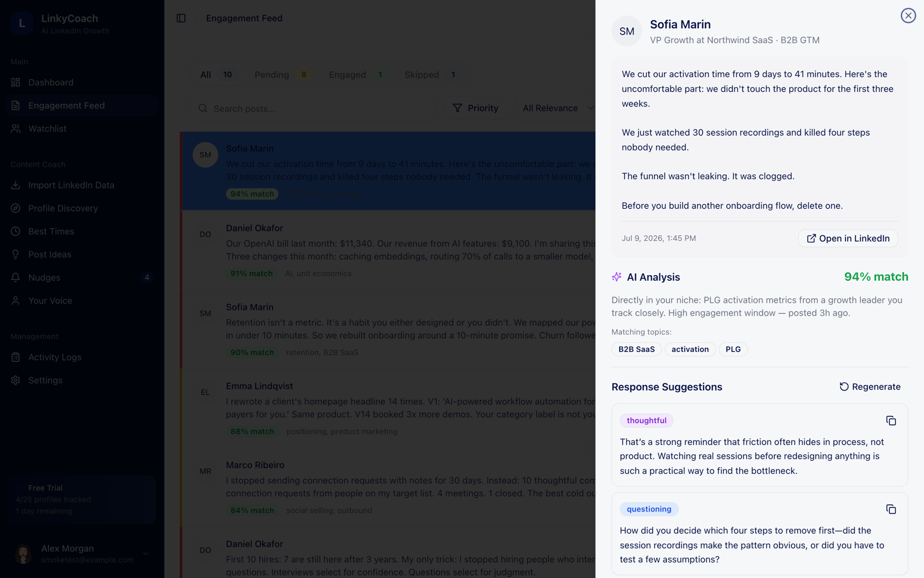Open the Watchlist icon in sidebar
This screenshot has width=924, height=578.
point(16,129)
